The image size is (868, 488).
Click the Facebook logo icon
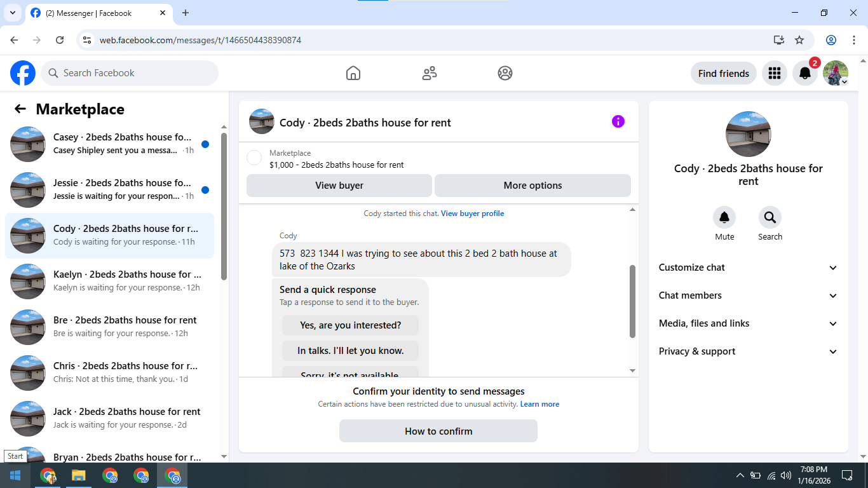click(23, 73)
